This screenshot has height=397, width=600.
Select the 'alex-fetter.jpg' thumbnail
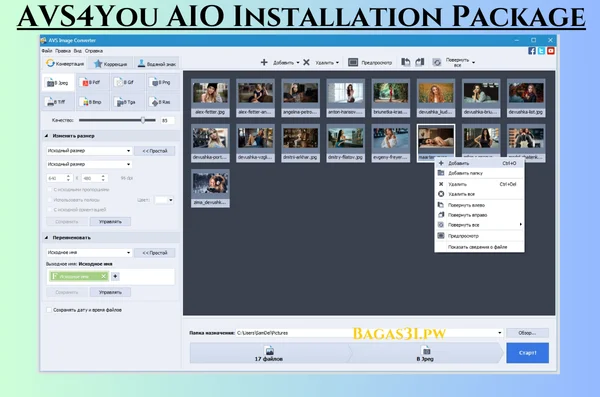coord(210,98)
